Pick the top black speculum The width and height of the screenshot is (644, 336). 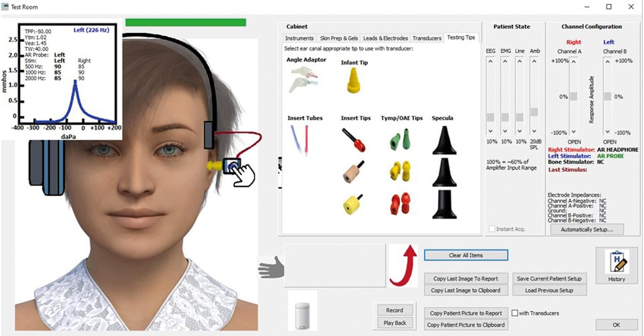(x=444, y=140)
